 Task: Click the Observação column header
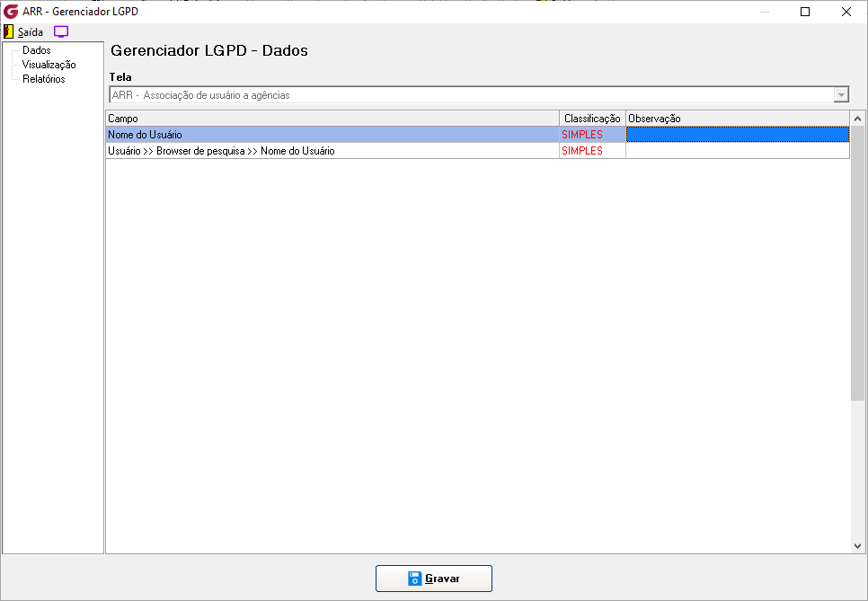(738, 119)
